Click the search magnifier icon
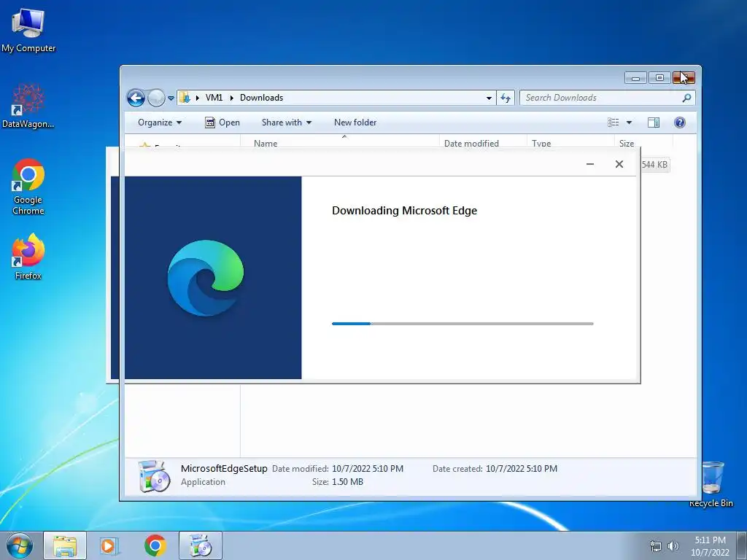The width and height of the screenshot is (747, 560). (x=686, y=98)
